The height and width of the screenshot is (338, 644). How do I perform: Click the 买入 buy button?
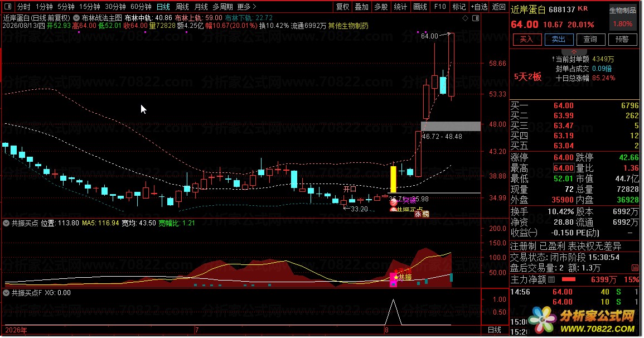tap(526, 40)
